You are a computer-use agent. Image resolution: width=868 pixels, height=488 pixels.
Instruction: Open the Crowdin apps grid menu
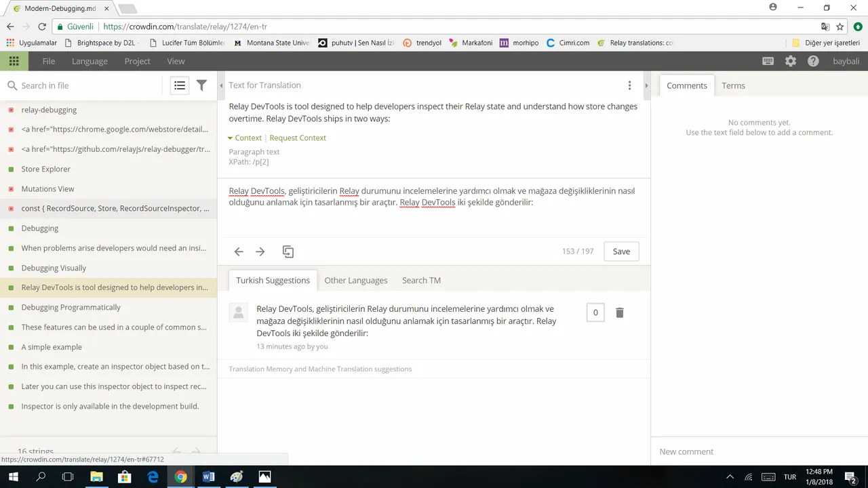14,61
